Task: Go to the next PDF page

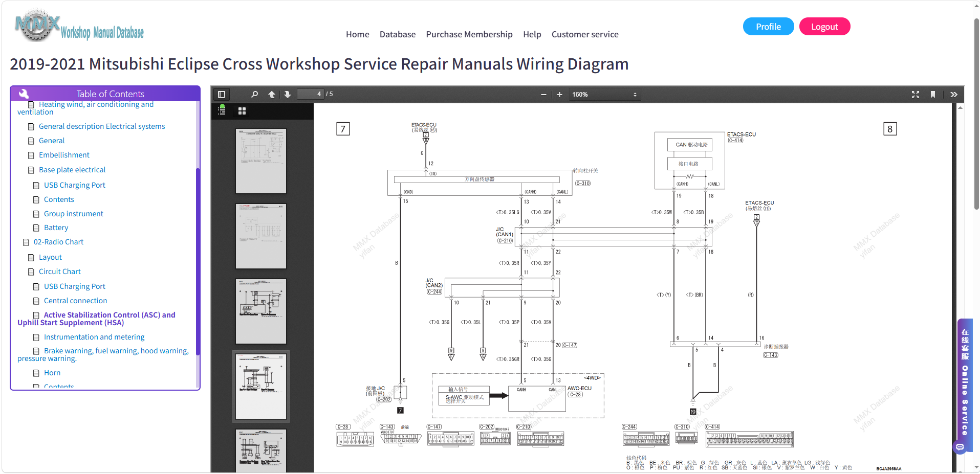Action: (288, 95)
